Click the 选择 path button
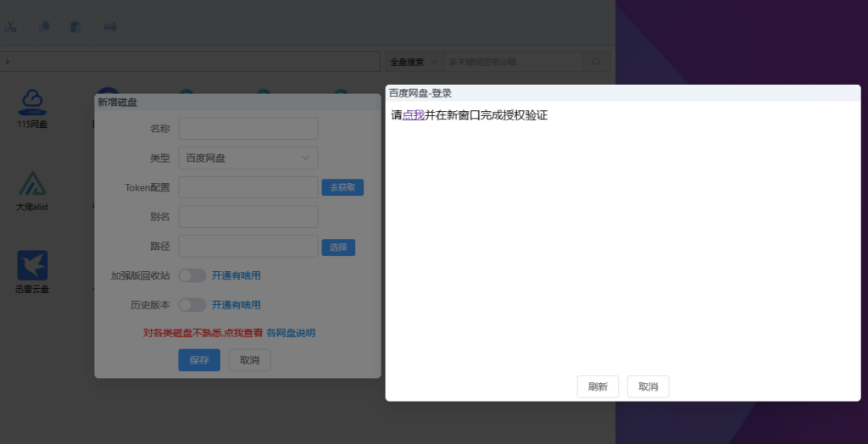Viewport: 868px width, 444px height. 338,247
